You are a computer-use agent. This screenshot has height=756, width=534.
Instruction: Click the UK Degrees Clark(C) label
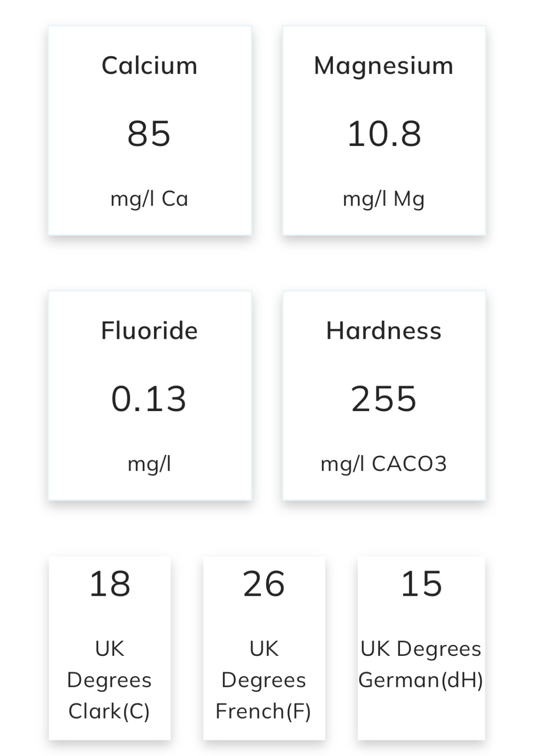pyautogui.click(x=110, y=680)
